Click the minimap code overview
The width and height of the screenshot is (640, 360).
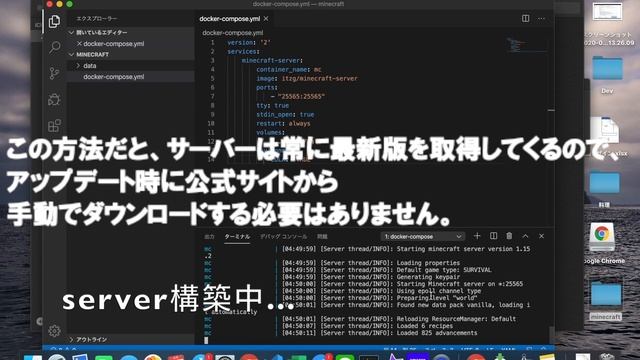[527, 45]
